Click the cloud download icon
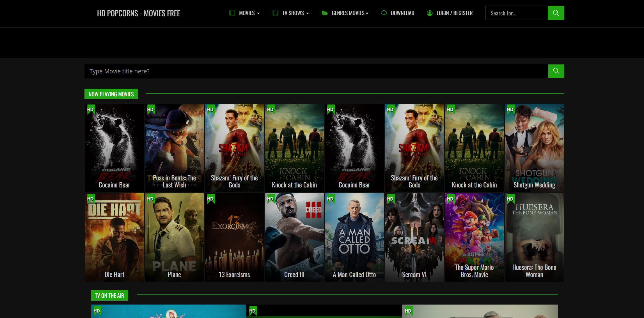The height and width of the screenshot is (318, 644). 384,13
